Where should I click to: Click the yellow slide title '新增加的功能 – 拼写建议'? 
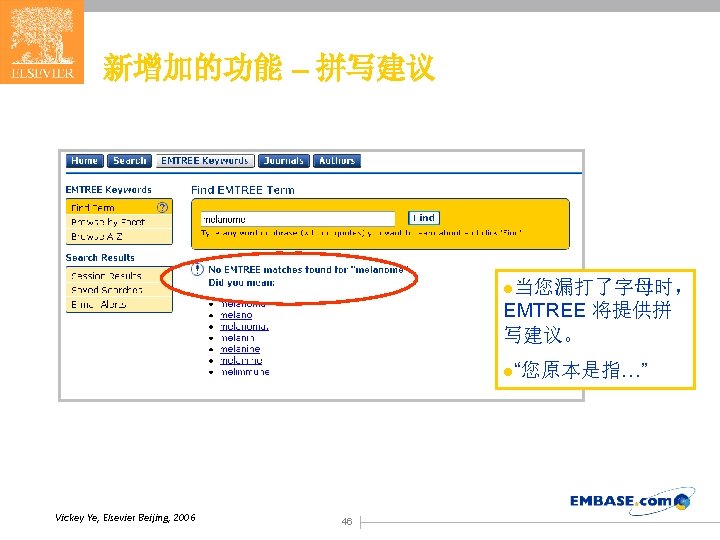(x=269, y=67)
